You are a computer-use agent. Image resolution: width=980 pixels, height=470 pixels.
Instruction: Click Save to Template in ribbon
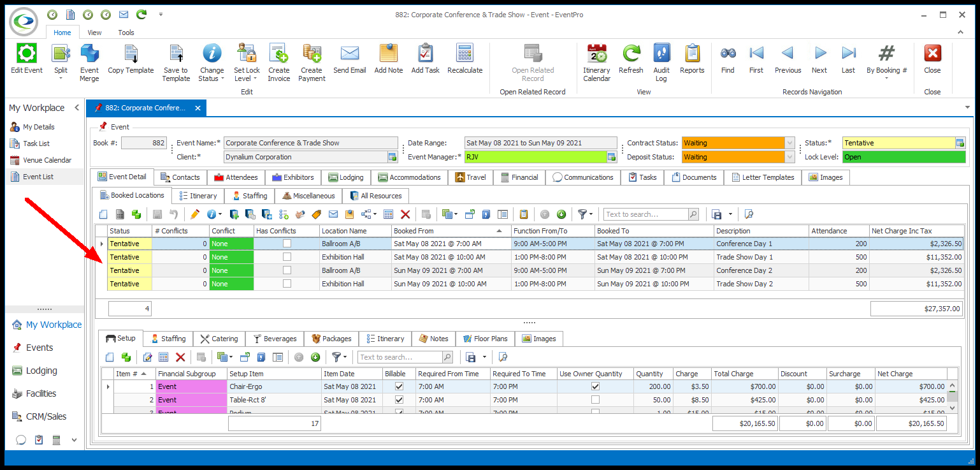click(x=175, y=54)
